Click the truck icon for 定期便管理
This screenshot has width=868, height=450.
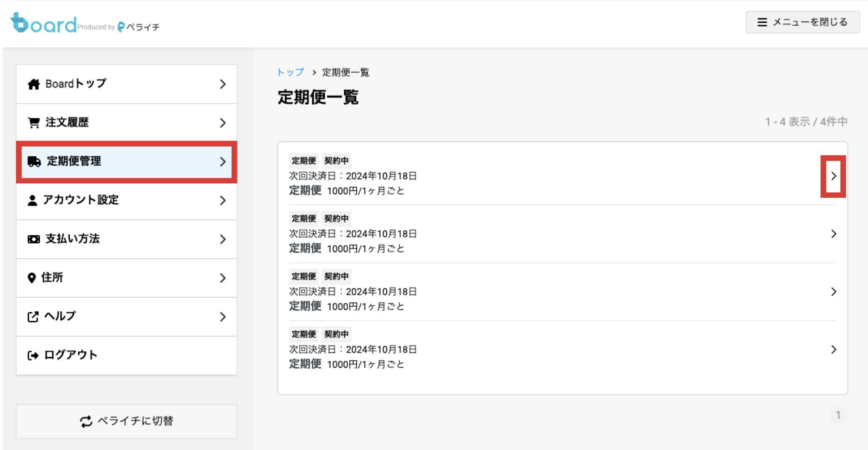[x=34, y=161]
